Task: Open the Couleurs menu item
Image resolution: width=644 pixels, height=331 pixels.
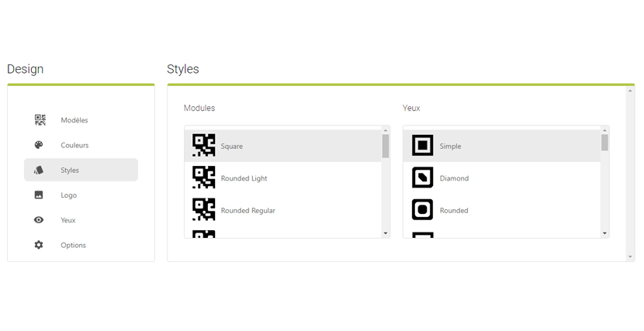Action: pos(74,145)
